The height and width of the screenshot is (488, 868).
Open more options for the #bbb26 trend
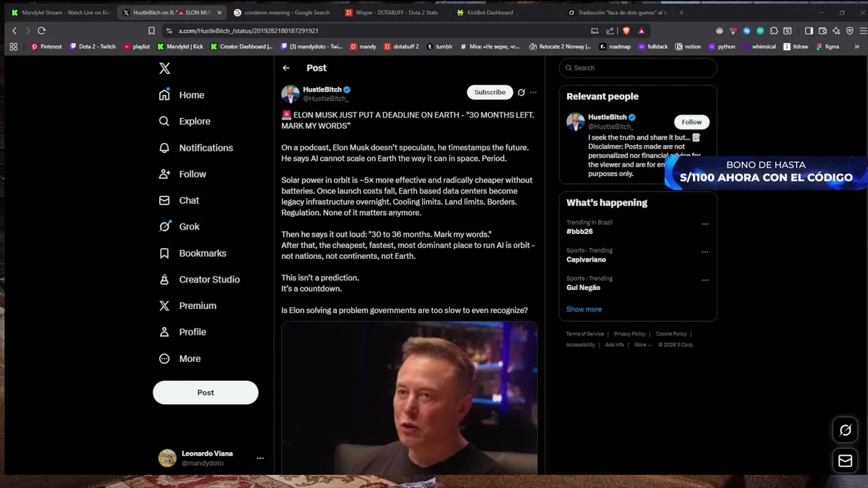(x=705, y=224)
